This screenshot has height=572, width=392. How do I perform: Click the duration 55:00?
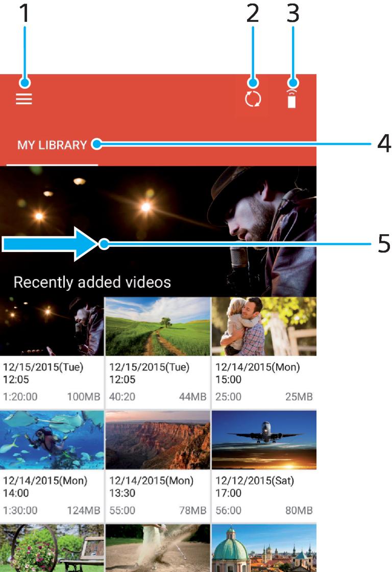tap(122, 510)
